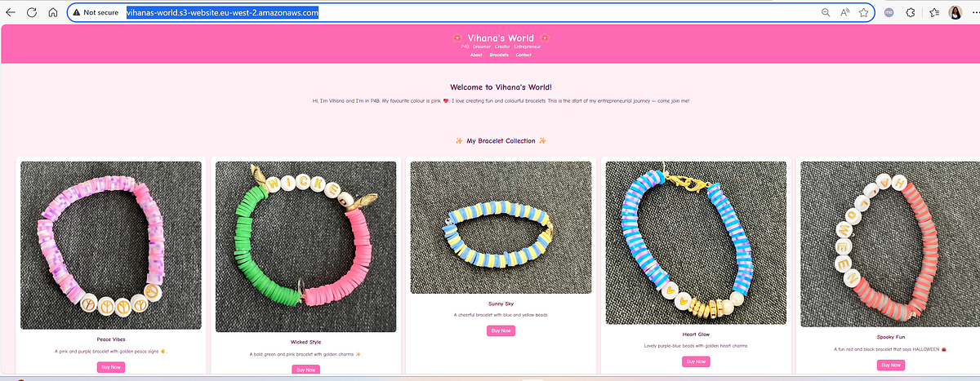Select the Spooky Fun bracelet photo
Screen dimensions: 980x381
889,243
